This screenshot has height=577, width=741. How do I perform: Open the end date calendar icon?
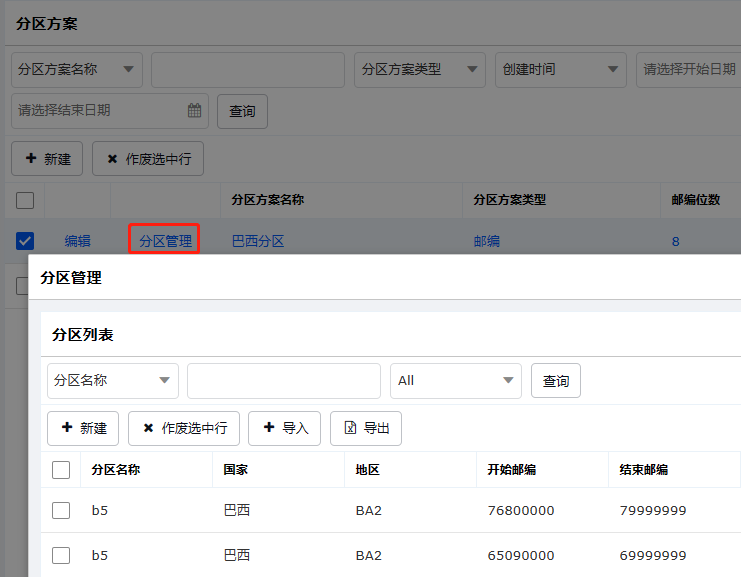click(194, 111)
